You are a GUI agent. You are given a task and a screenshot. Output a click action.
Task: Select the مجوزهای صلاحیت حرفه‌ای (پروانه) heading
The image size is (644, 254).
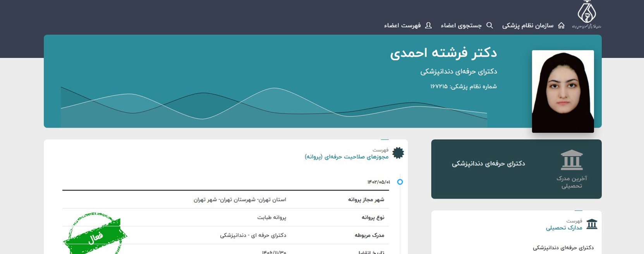click(x=347, y=157)
